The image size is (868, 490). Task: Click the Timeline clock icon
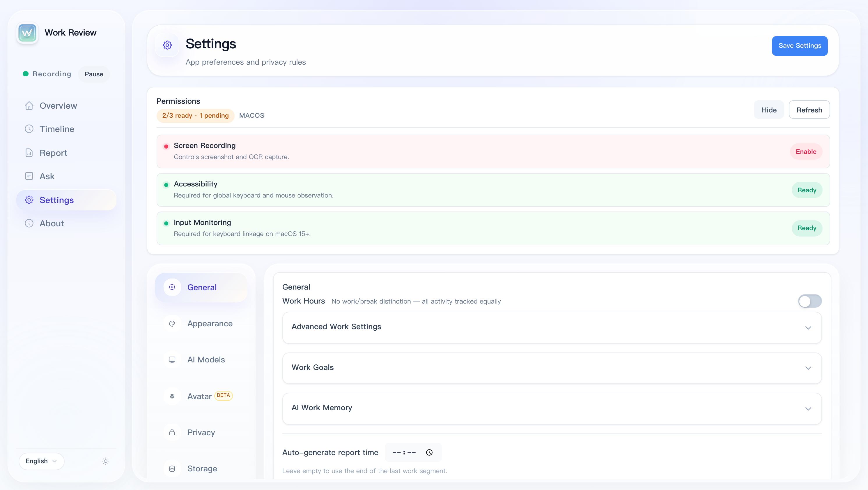[29, 129]
